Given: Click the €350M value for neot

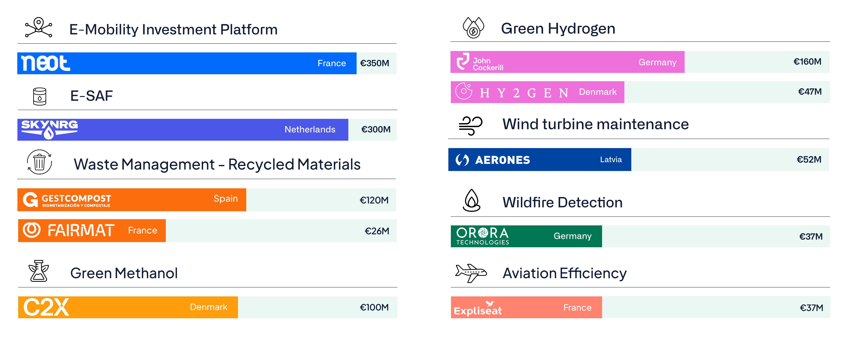Looking at the screenshot, I should click(x=375, y=63).
